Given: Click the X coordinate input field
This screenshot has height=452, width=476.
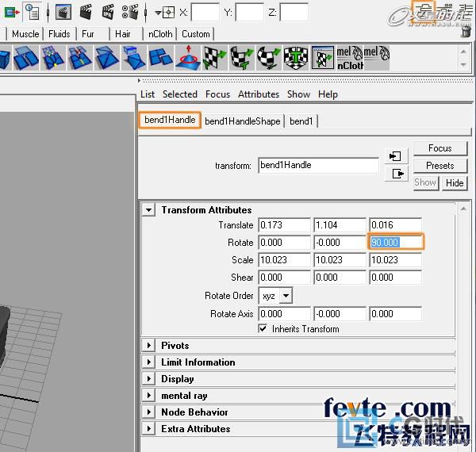Looking at the screenshot, I should tap(205, 13).
